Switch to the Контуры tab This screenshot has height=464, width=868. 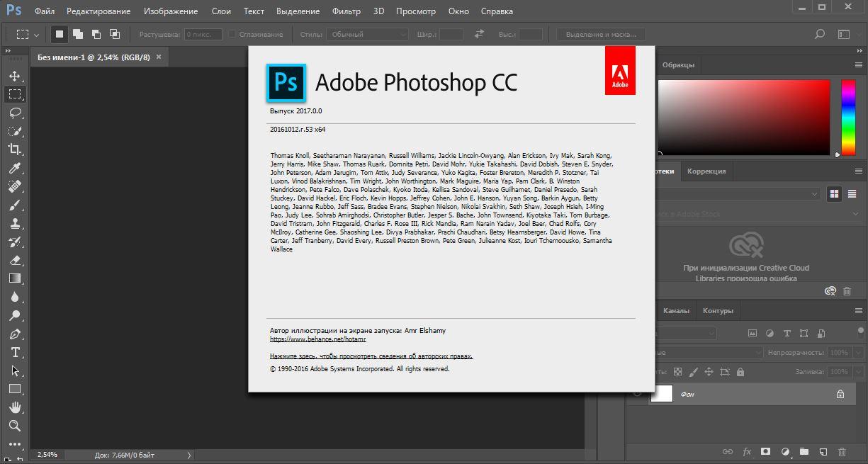(x=718, y=310)
